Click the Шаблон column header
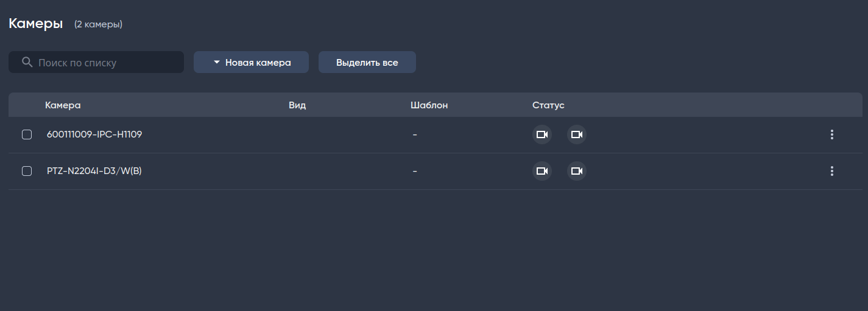The width and height of the screenshot is (868, 311). tap(429, 105)
